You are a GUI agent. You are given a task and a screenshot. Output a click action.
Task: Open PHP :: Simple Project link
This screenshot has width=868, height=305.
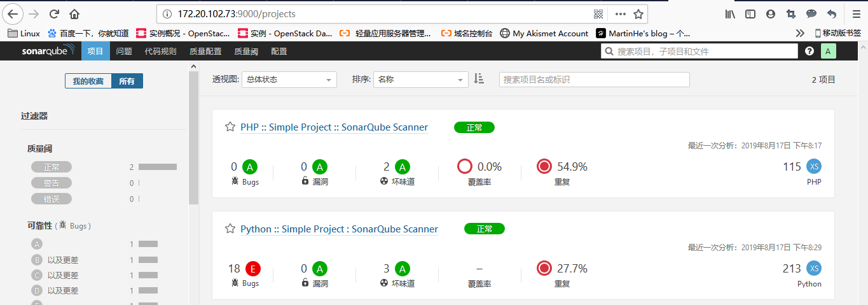click(334, 127)
